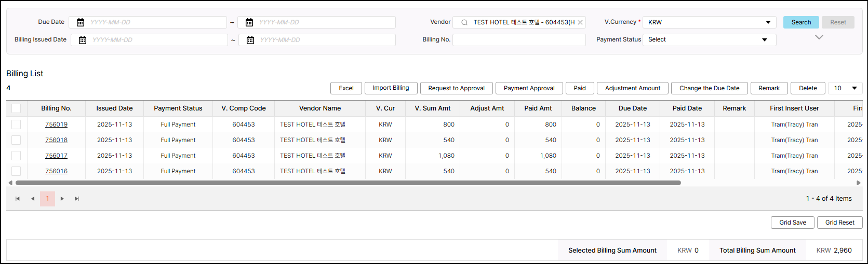Screen dimensions: 868x264
Task: Expand the Payment Status dropdown
Action: click(709, 40)
